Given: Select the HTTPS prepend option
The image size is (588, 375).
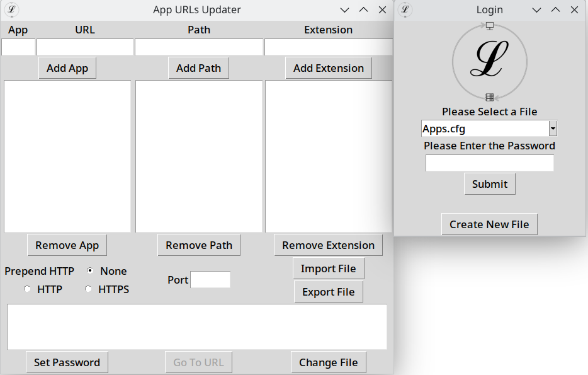Looking at the screenshot, I should 88,289.
